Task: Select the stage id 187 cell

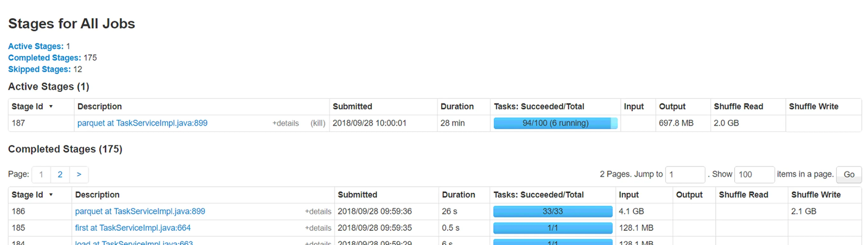Action: [18, 123]
